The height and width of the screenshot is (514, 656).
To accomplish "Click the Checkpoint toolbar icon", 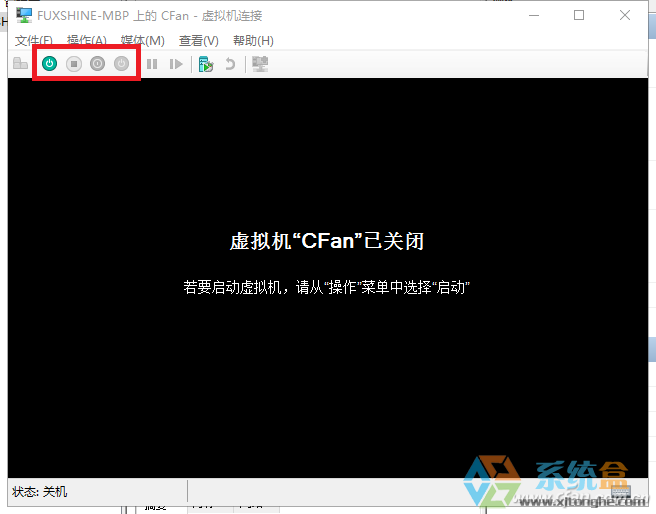I will click(205, 64).
